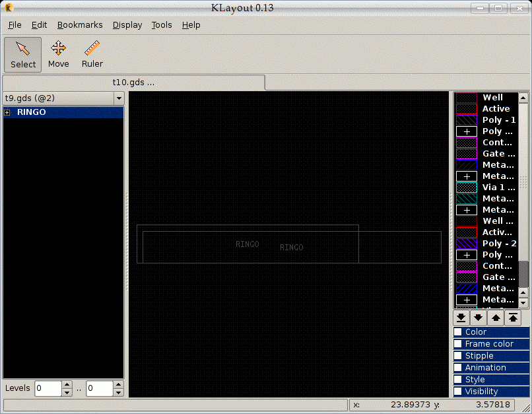Select the Poly - 1 layer
Image resolution: width=532 pixels, height=414 pixels.
(498, 120)
